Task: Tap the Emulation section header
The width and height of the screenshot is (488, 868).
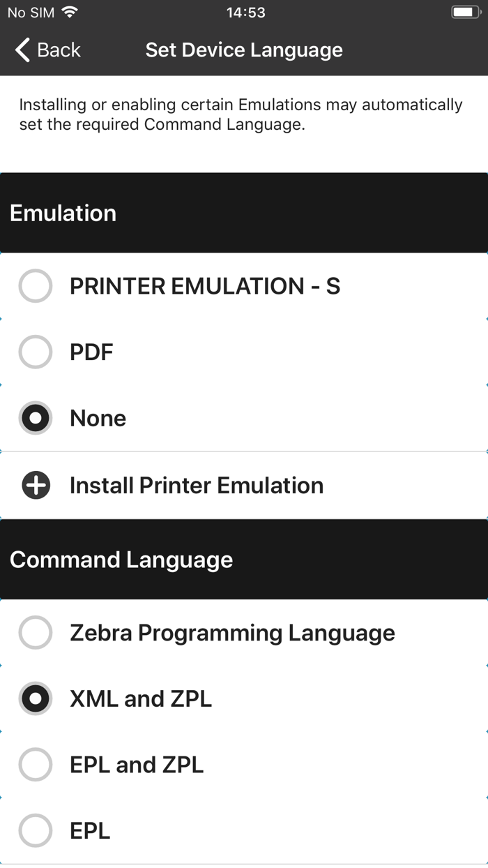Action: pyautogui.click(x=63, y=213)
